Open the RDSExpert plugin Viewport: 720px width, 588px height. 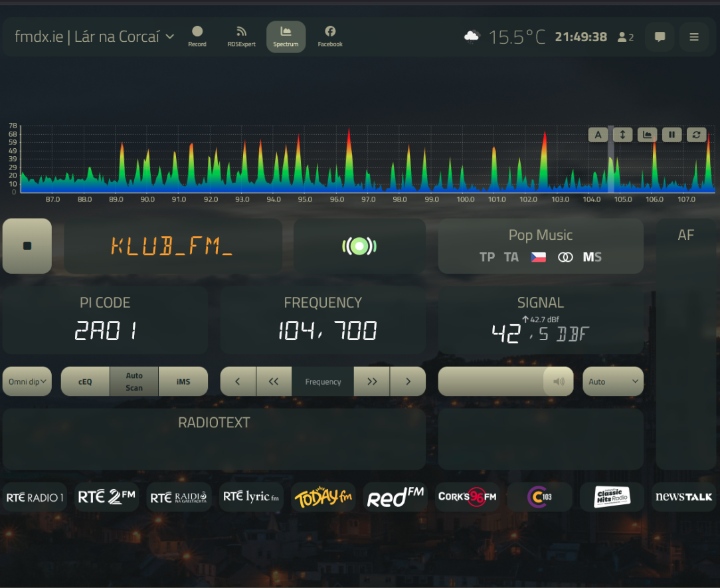(242, 37)
